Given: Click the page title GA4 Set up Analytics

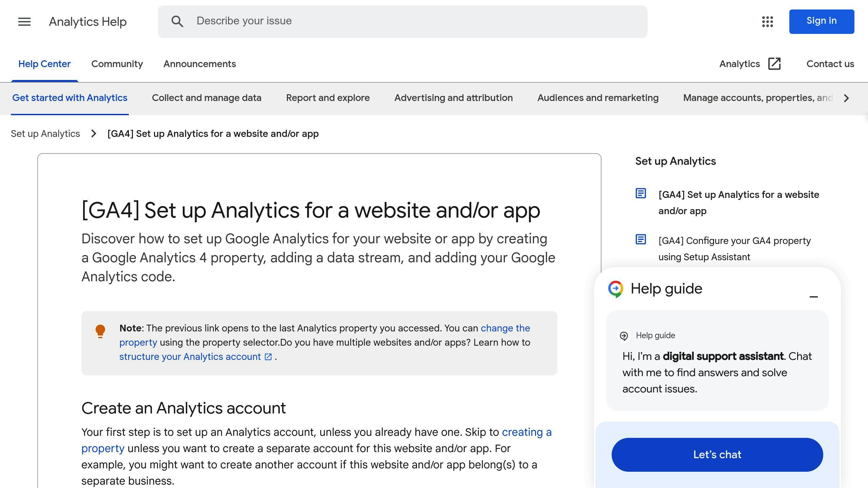Looking at the screenshot, I should (311, 210).
